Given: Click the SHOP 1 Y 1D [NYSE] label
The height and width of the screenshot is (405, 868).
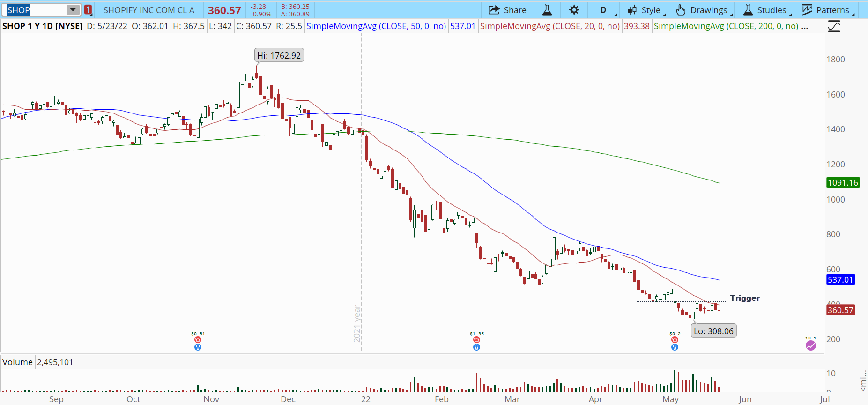Looking at the screenshot, I should 43,26.
